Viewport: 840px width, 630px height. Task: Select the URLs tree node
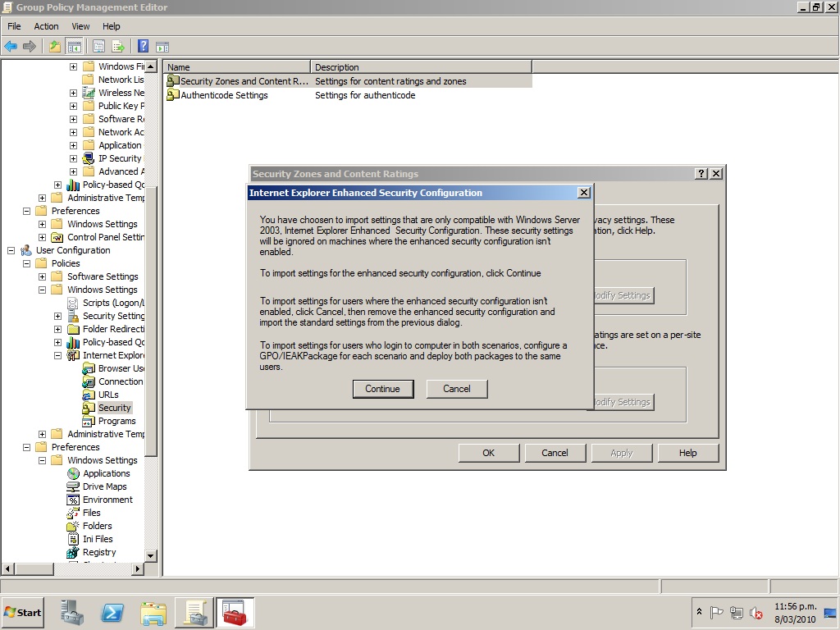click(108, 395)
